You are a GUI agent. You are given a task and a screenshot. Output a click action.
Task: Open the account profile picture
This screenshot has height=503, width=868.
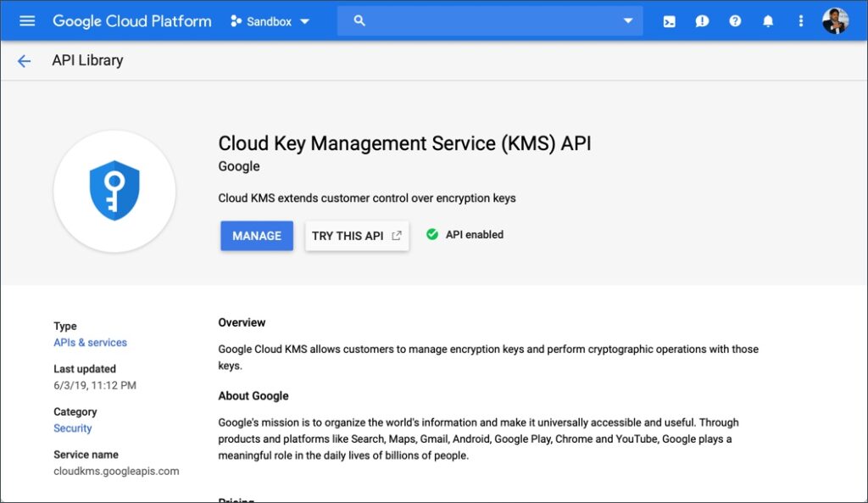click(836, 20)
